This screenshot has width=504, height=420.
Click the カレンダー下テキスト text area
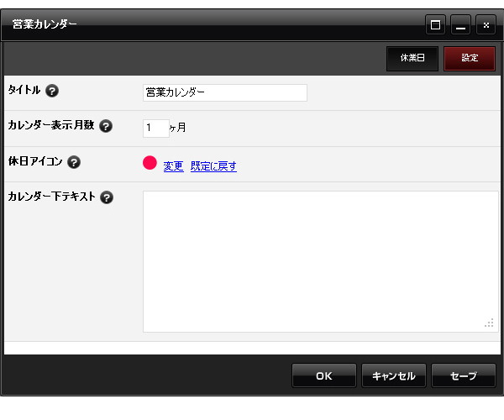tap(321, 261)
